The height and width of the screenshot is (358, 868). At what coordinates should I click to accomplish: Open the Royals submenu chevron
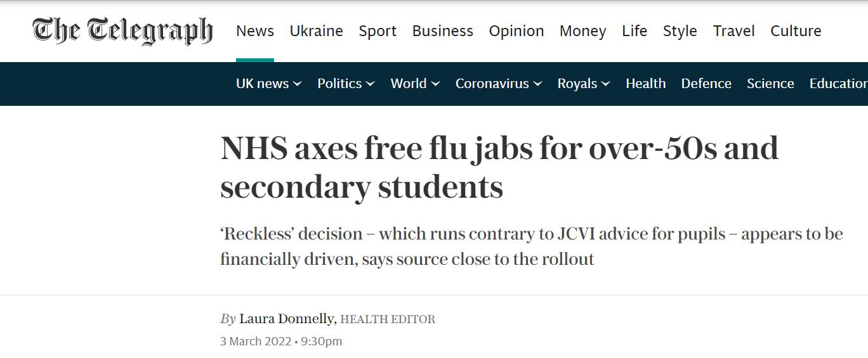[606, 84]
